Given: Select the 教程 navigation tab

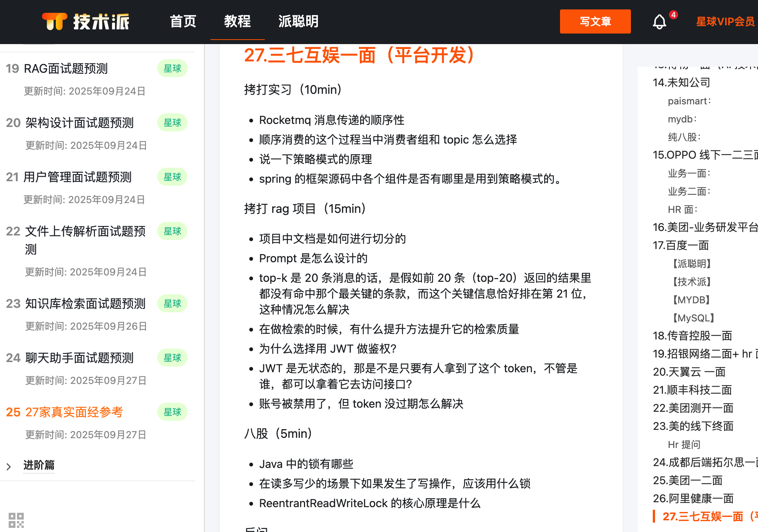Looking at the screenshot, I should tap(237, 21).
